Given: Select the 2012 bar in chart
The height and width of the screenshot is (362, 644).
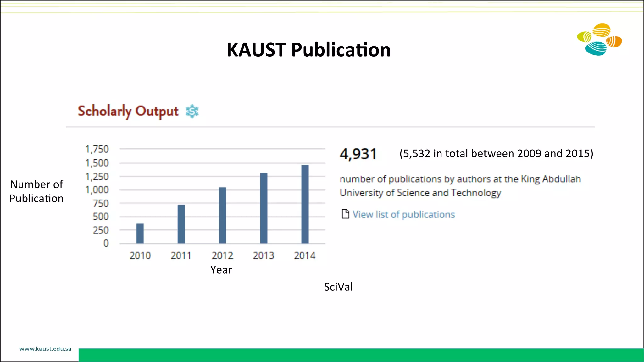Looking at the screenshot, I should [222, 215].
